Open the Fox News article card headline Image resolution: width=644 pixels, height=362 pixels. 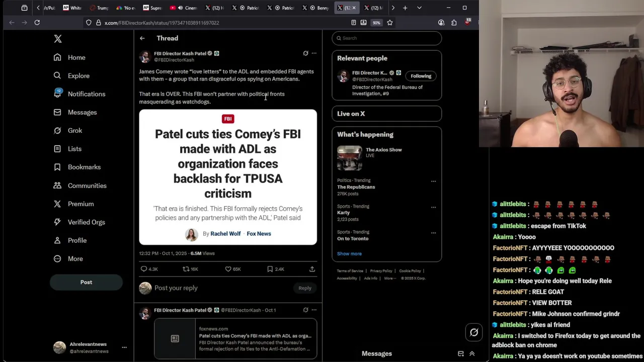pyautogui.click(x=228, y=163)
